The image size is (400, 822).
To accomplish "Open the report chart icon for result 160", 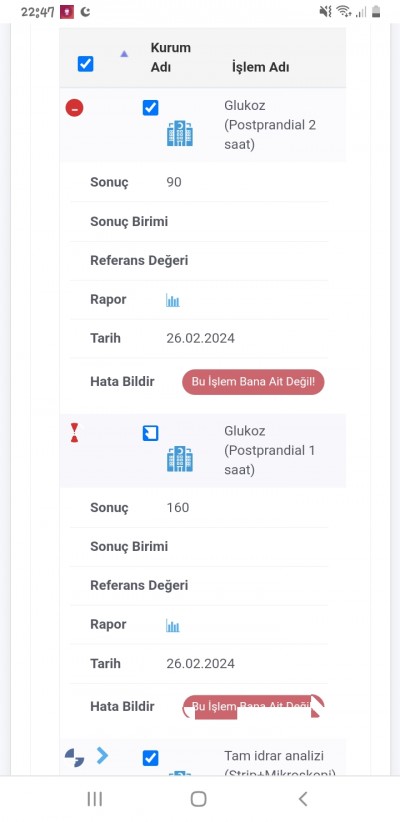I will point(173,625).
